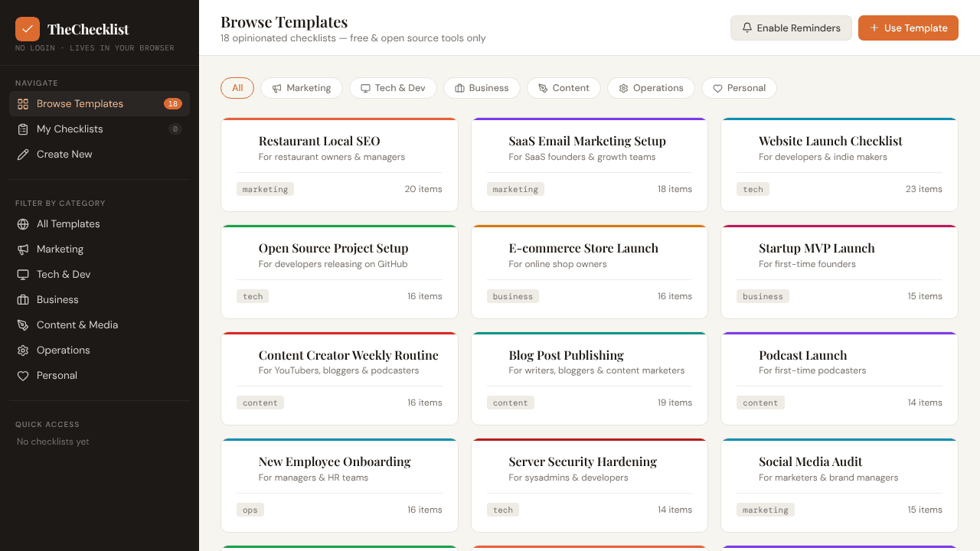This screenshot has width=980, height=551.
Task: Pick the Content & Media pen icon
Action: (23, 325)
